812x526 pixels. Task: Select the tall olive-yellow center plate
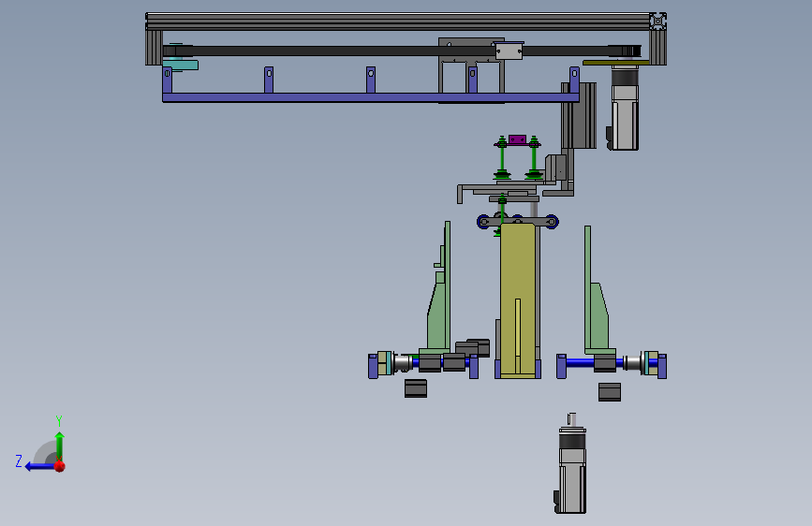[x=517, y=300]
